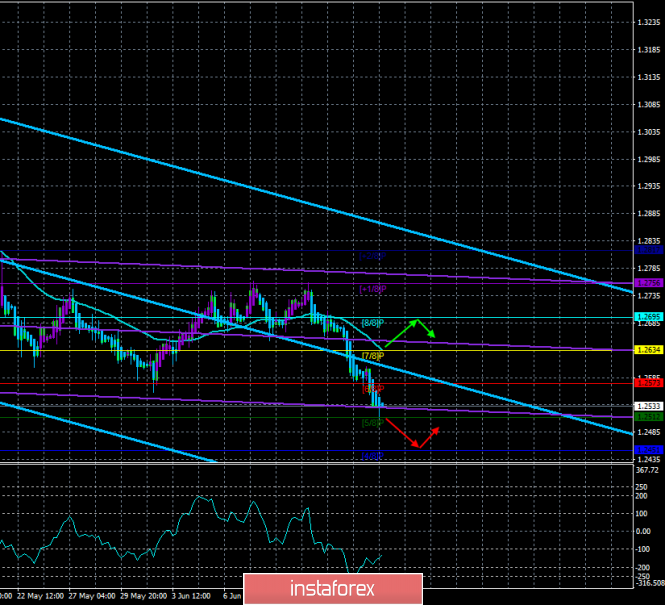This screenshot has height=605, width=665.
Task: Click the [8/8]P Murray level label
Action: pyautogui.click(x=372, y=323)
